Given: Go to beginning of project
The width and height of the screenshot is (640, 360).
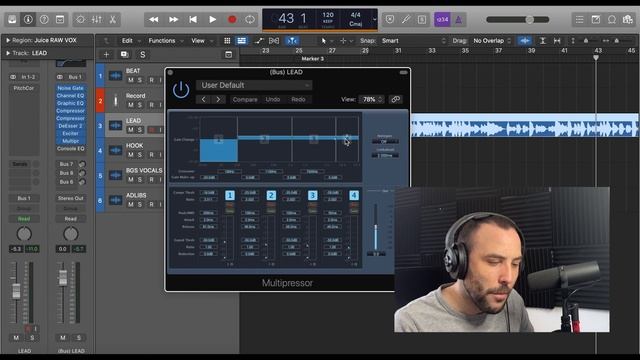Looking at the screenshot, I should click(x=193, y=19).
